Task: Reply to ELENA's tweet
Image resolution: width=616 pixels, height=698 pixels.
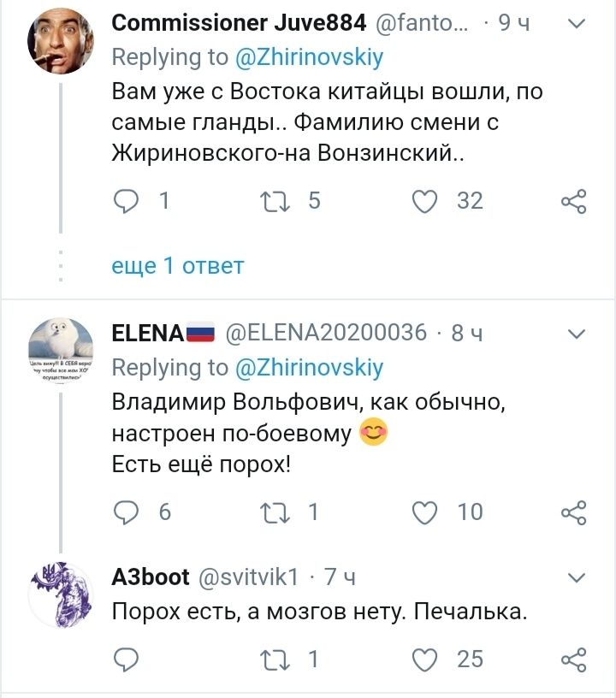Action: pos(127,512)
